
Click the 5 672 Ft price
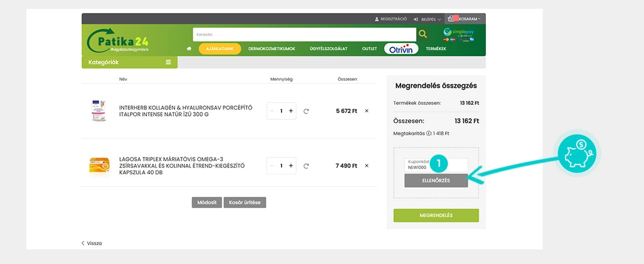point(346,111)
